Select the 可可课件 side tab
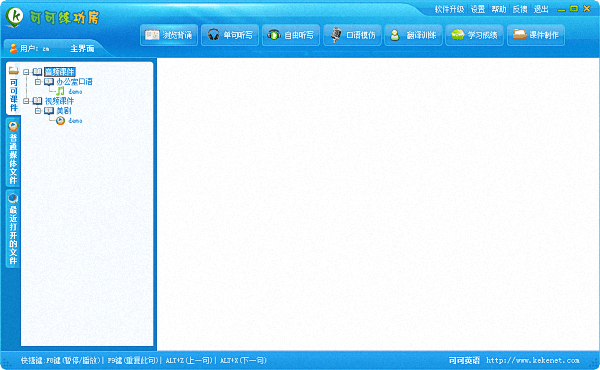Image resolution: width=600 pixels, height=370 pixels. 13,89
